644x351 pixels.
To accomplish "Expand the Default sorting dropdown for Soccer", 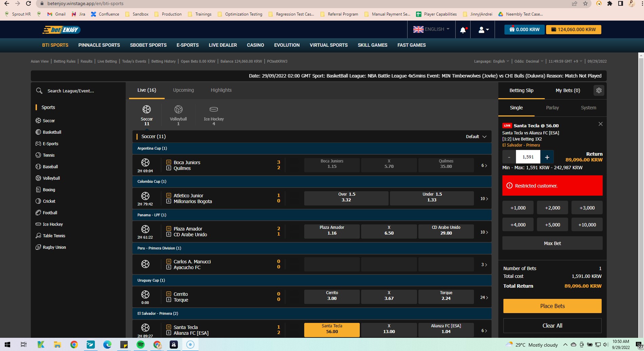I will pos(476,136).
